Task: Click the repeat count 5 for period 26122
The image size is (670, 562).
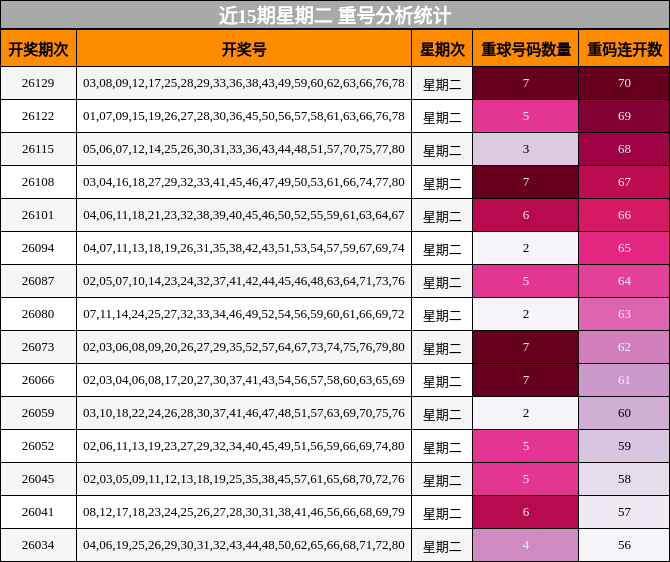Action: [526, 116]
